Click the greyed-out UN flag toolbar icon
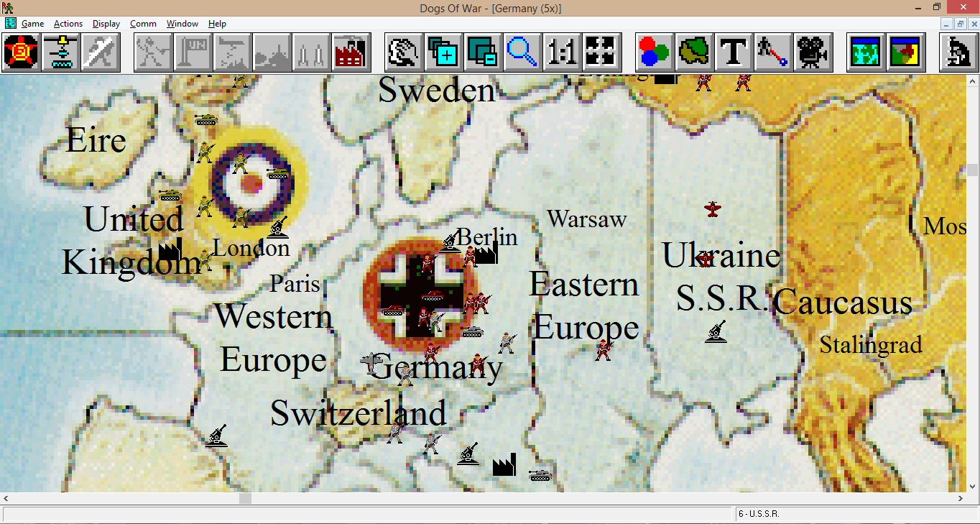 coord(193,52)
